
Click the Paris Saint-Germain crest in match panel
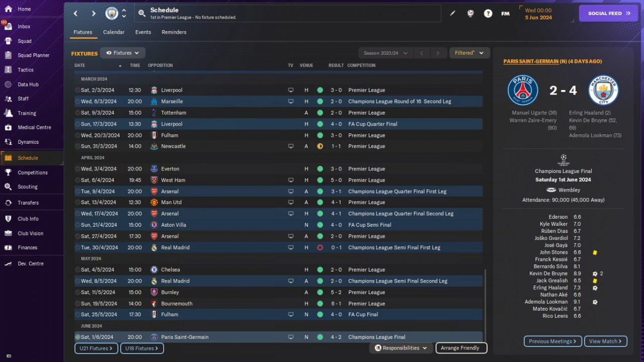click(x=523, y=90)
